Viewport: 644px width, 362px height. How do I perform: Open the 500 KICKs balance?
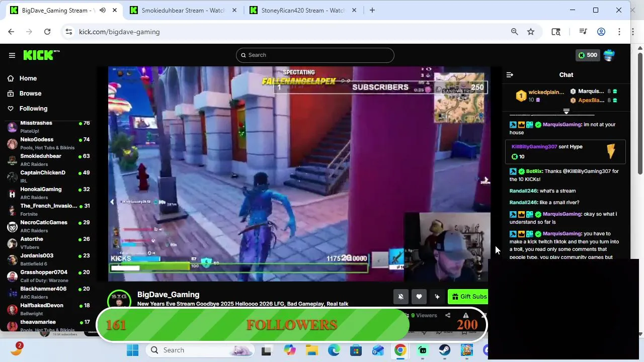click(588, 55)
